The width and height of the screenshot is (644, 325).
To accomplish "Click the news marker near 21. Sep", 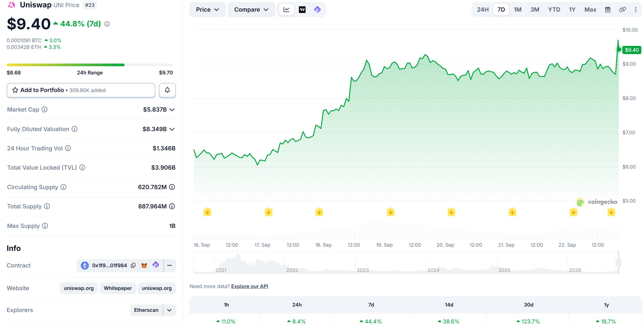I will click(512, 212).
